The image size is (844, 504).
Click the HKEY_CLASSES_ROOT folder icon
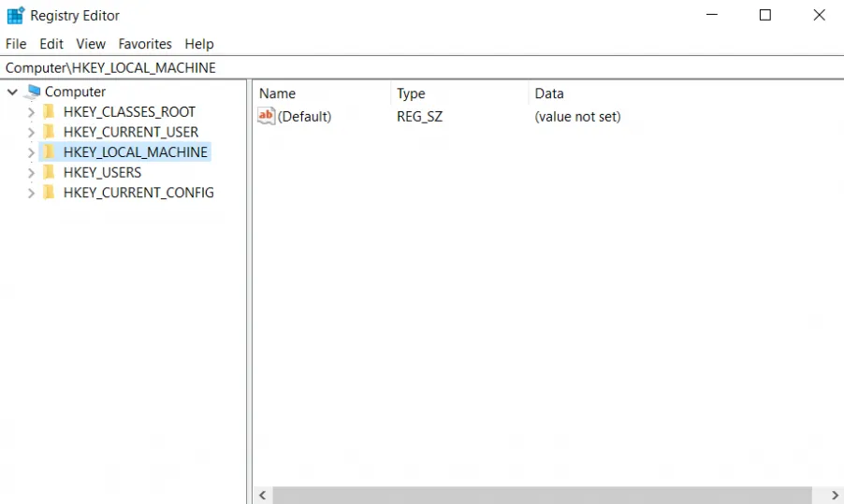[49, 111]
